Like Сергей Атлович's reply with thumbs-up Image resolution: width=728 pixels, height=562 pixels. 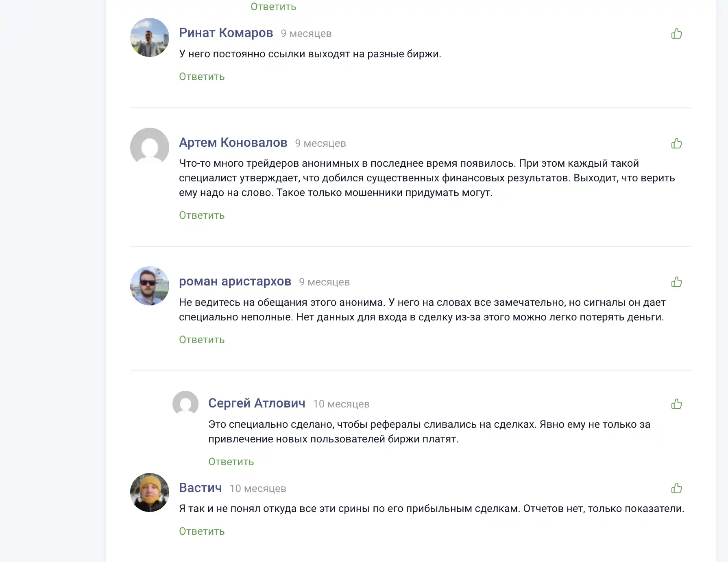pyautogui.click(x=676, y=404)
